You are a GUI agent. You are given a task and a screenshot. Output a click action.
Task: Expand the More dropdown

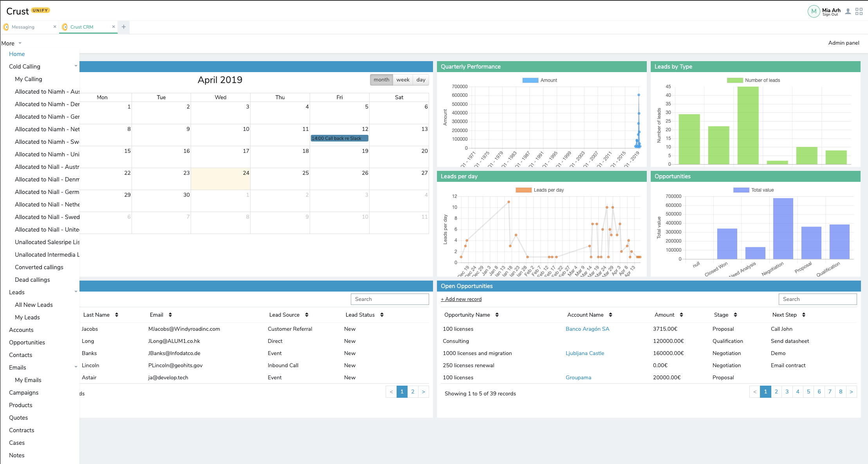click(11, 43)
